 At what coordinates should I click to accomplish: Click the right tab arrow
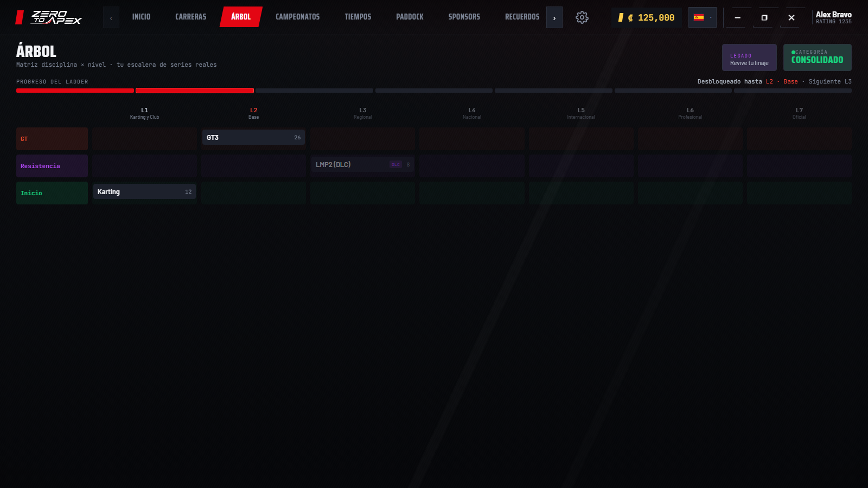pos(554,17)
